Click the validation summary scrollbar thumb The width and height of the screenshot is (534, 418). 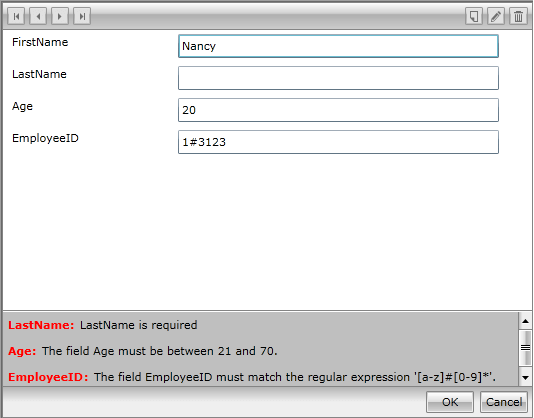(x=525, y=347)
